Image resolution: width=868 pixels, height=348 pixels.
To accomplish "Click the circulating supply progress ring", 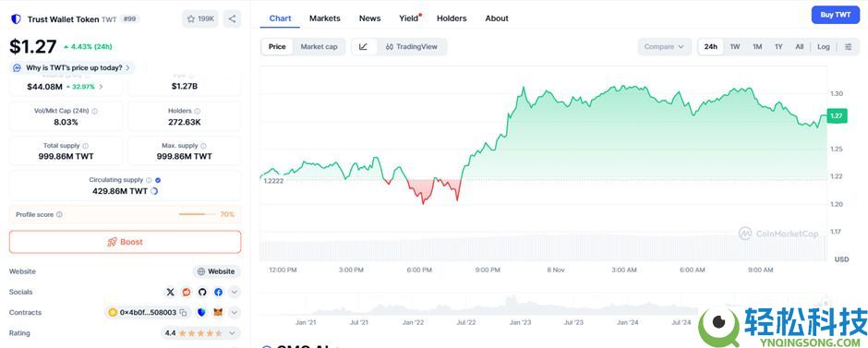I will point(154,191).
